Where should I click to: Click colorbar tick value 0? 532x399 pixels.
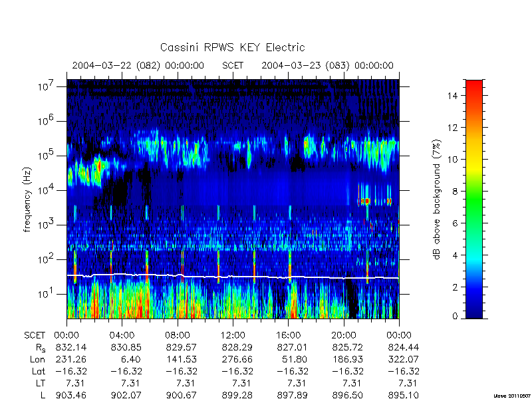pos(455,317)
